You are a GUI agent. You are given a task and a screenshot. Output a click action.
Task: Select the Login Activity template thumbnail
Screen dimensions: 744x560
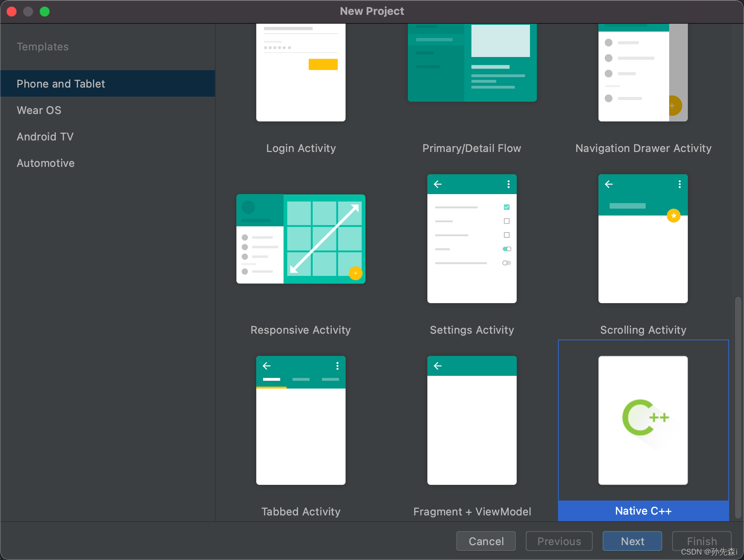click(x=301, y=72)
